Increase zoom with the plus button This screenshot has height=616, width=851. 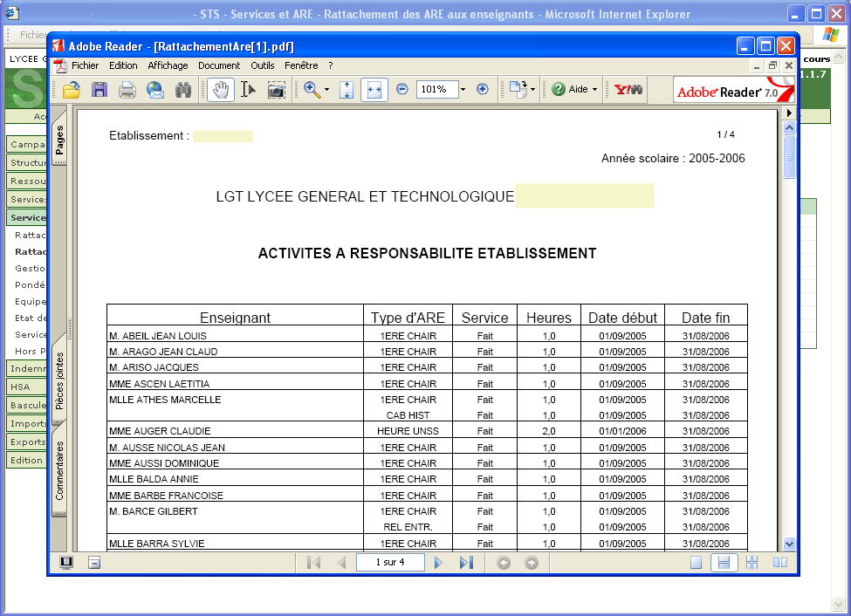point(483,89)
